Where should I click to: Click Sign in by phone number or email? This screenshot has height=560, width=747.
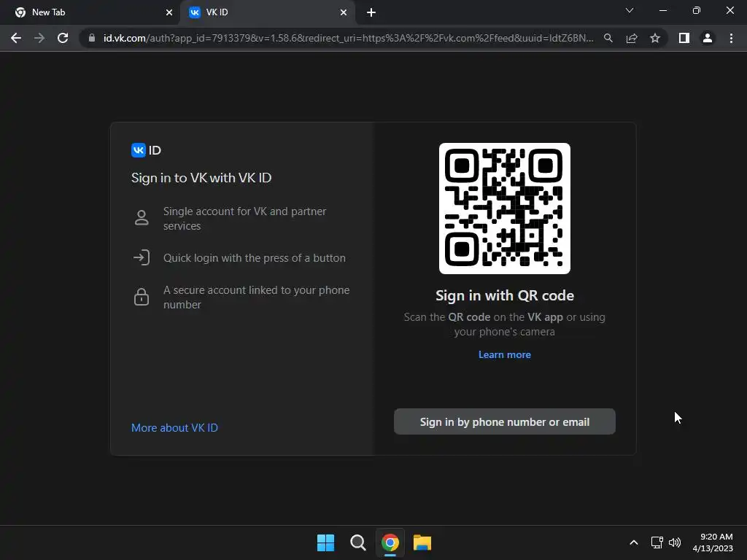coord(505,421)
